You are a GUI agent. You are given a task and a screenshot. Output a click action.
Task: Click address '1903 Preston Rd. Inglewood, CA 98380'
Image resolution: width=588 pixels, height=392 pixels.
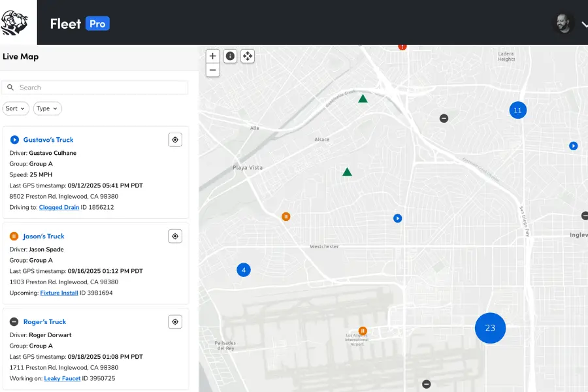64,282
